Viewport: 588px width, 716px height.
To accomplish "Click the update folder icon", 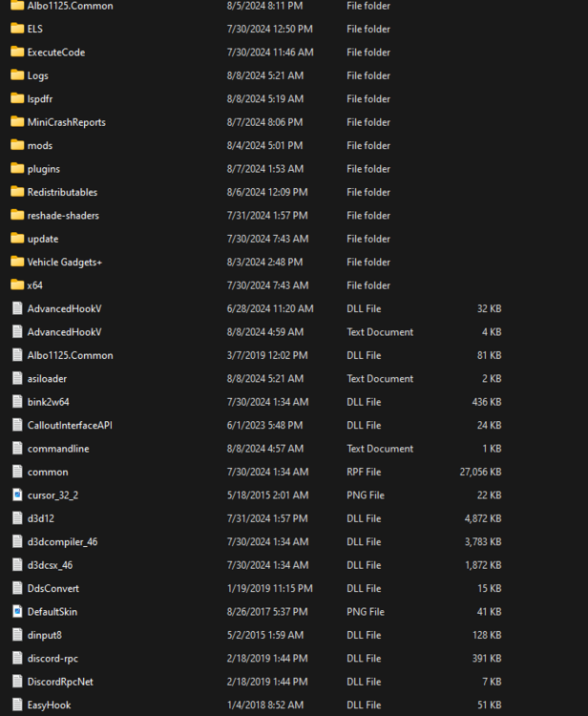I will click(17, 239).
